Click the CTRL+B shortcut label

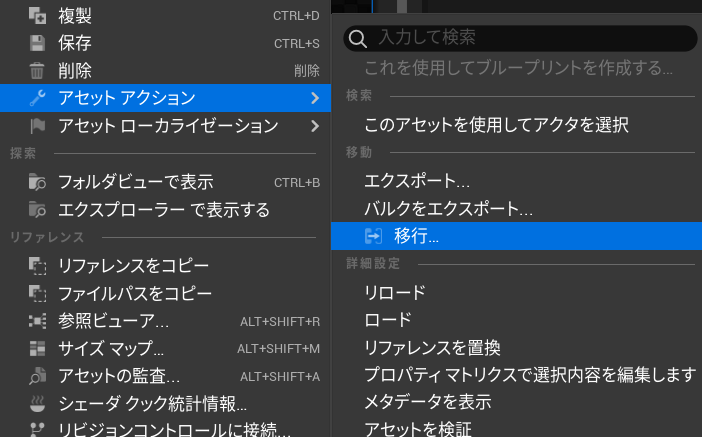tap(297, 183)
